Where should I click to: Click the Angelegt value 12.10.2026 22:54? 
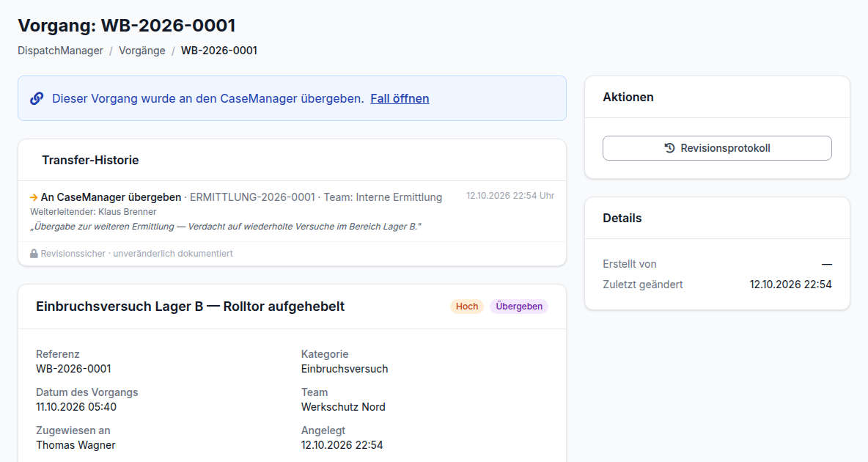tap(342, 445)
